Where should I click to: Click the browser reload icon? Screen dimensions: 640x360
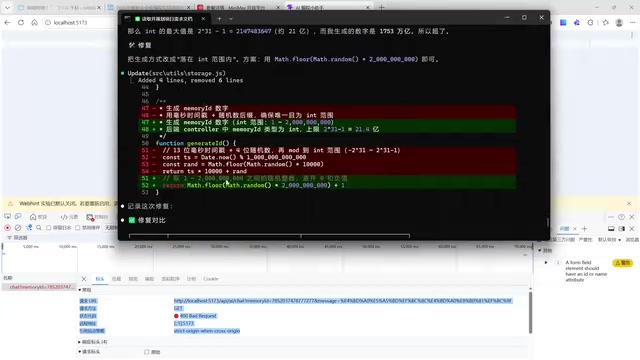click(x=21, y=22)
